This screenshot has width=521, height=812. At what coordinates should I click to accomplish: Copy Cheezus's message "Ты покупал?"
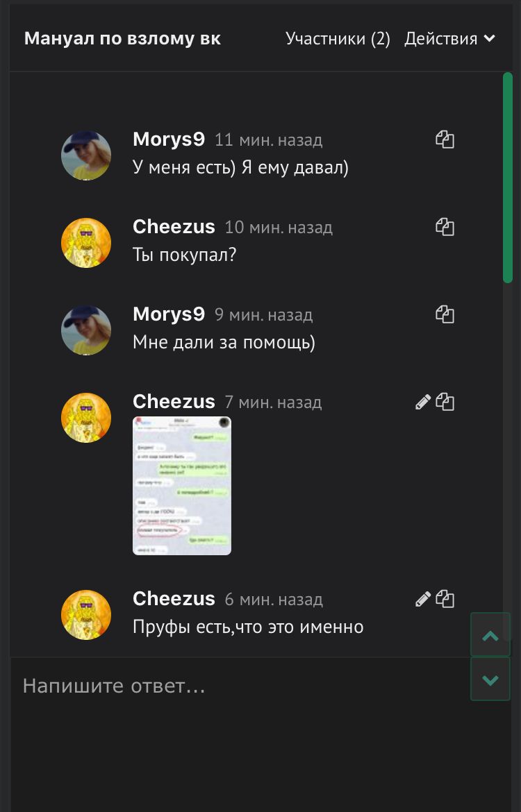coord(445,228)
